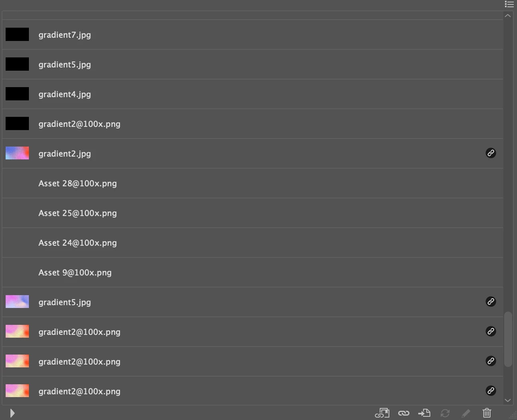Image resolution: width=517 pixels, height=420 pixels.
Task: Click the colorful gradient2.jpg thumbnail
Action: [17, 153]
